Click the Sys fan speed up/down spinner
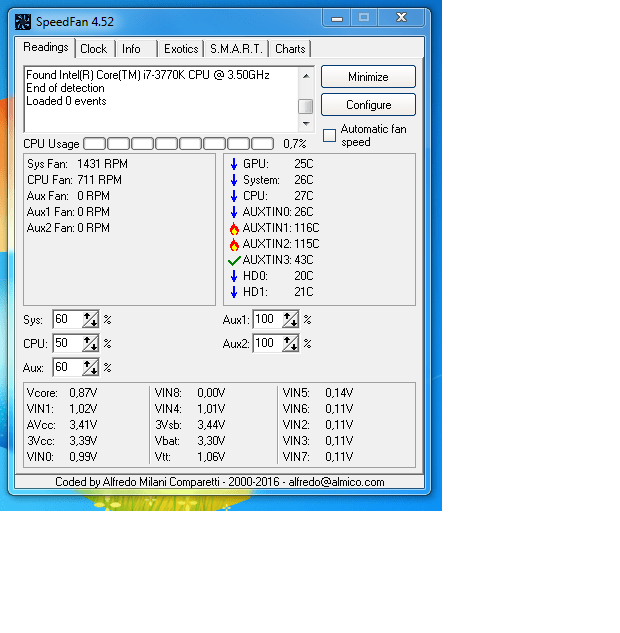Image resolution: width=620 pixels, height=633 pixels. point(90,320)
